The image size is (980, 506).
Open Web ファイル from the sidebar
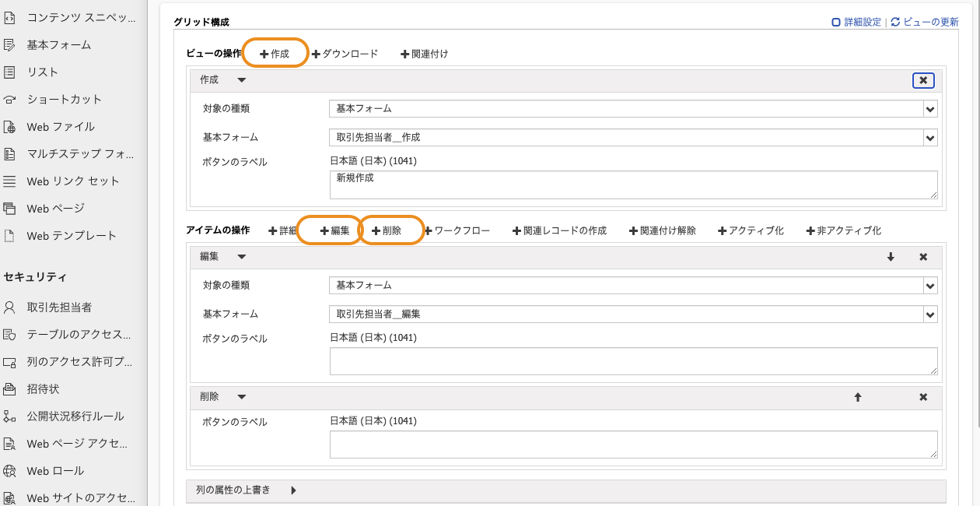coord(61,127)
